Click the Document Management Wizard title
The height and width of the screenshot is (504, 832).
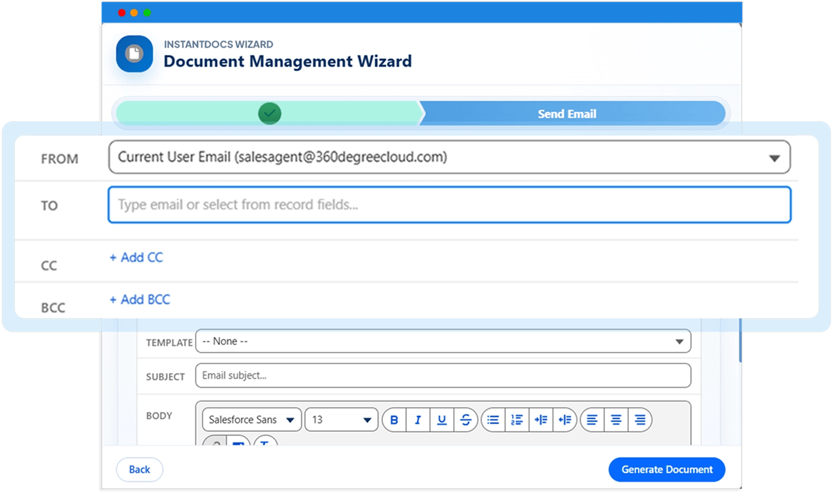point(288,62)
